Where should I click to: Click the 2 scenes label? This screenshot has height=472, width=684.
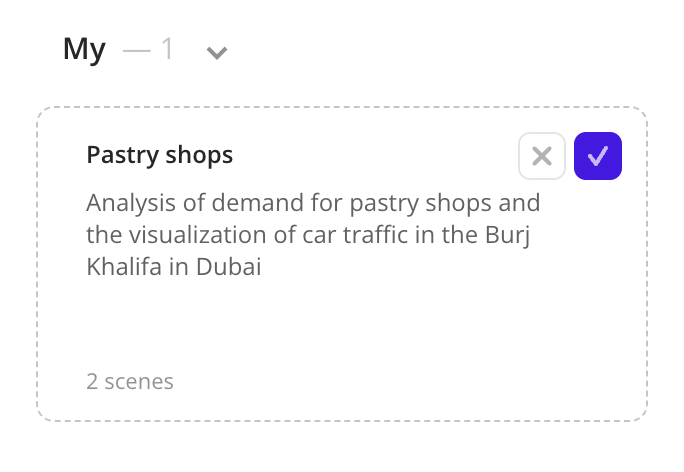[x=130, y=381]
